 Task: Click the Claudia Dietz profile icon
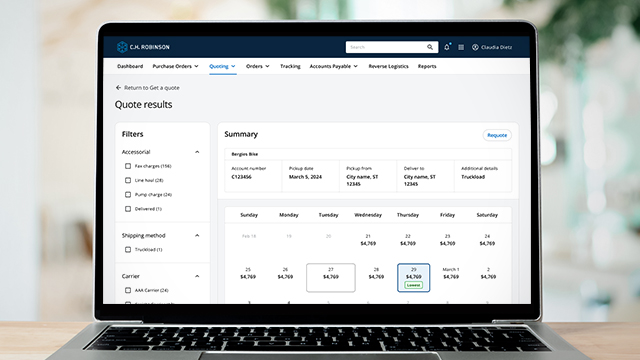475,47
